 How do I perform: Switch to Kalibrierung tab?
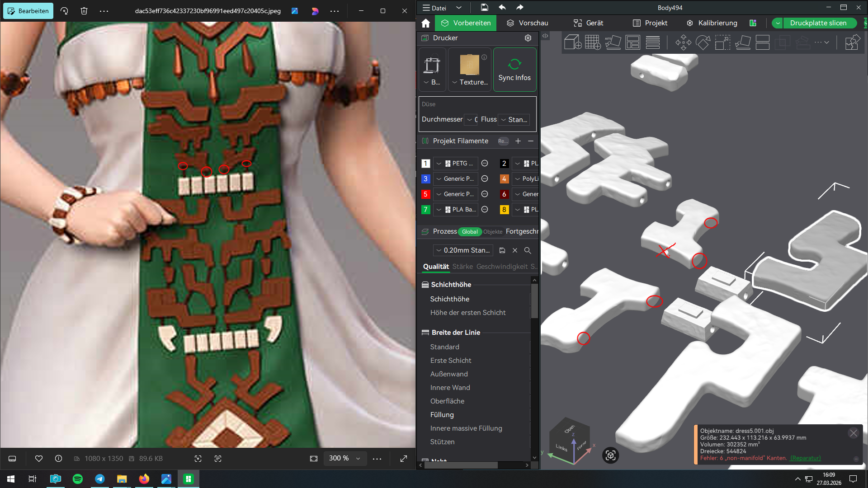[x=712, y=23]
